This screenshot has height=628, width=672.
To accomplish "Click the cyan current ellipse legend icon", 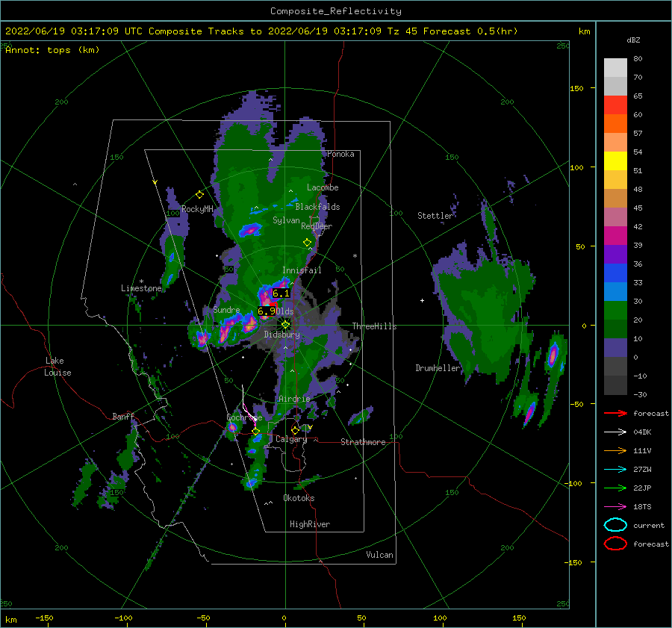I will tap(615, 525).
